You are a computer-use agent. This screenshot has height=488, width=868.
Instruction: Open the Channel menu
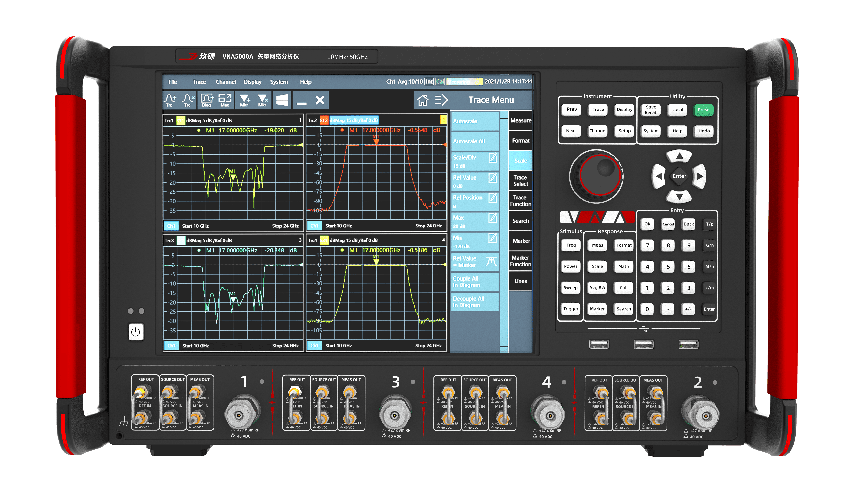[x=226, y=82]
